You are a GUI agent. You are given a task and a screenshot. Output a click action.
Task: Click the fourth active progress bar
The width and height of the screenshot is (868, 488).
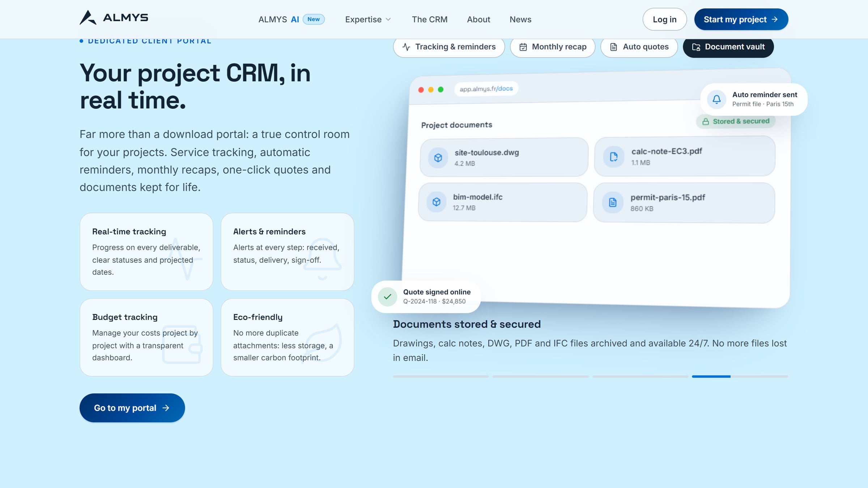click(x=740, y=377)
